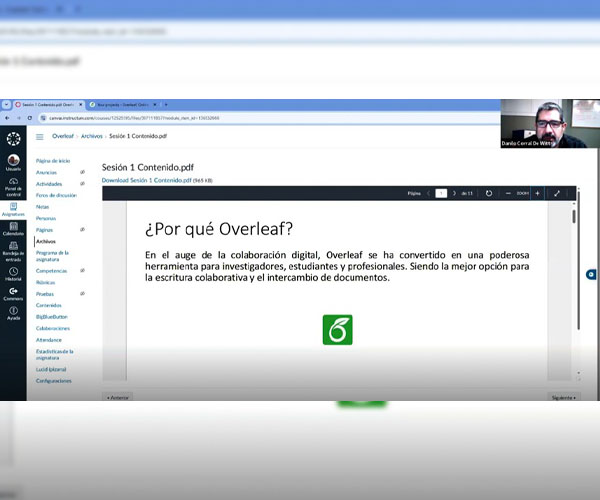
Task: Open the Usuario account avatar
Action: 13,160
